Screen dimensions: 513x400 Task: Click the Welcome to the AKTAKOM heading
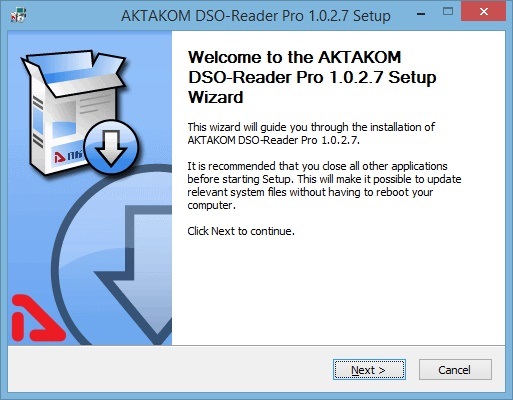point(312,77)
